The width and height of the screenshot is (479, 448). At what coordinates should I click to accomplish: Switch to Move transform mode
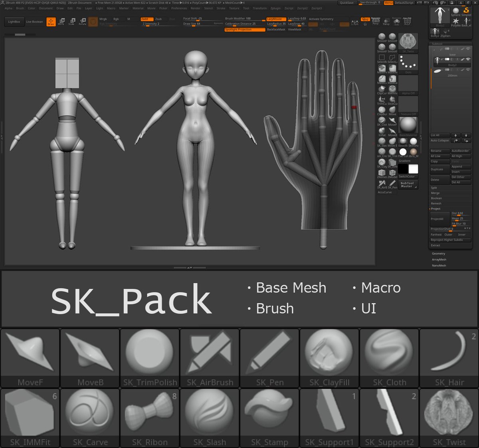pyautogui.click(x=61, y=22)
